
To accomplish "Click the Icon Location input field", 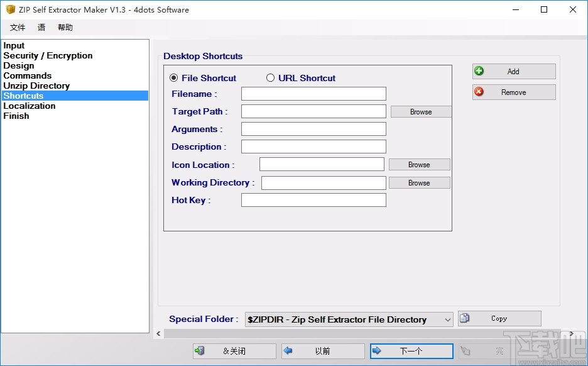I will coord(322,164).
